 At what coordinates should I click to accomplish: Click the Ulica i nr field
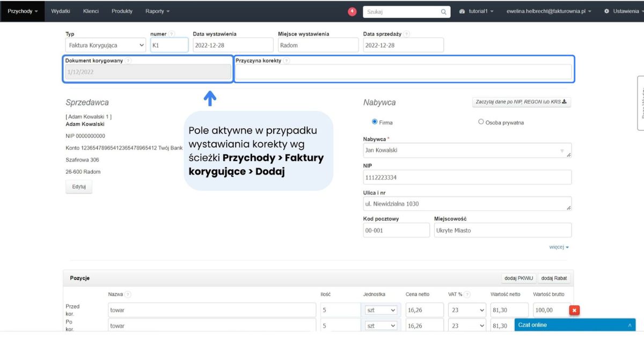coord(467,204)
